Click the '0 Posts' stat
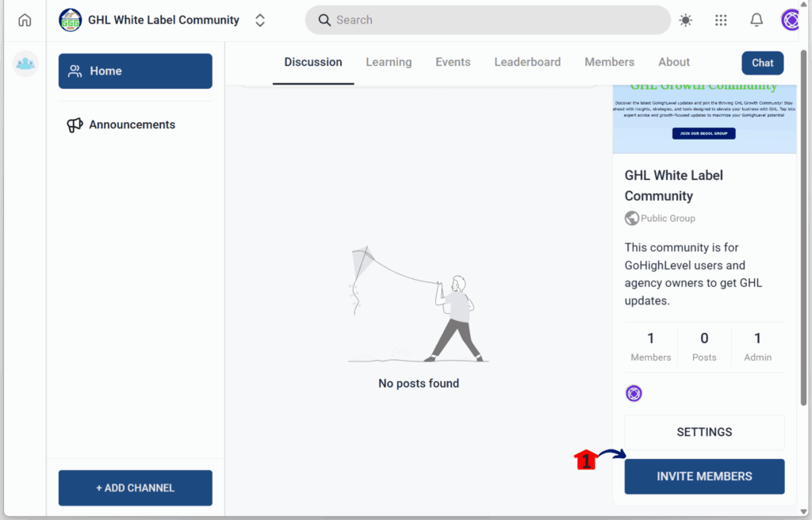 point(704,346)
